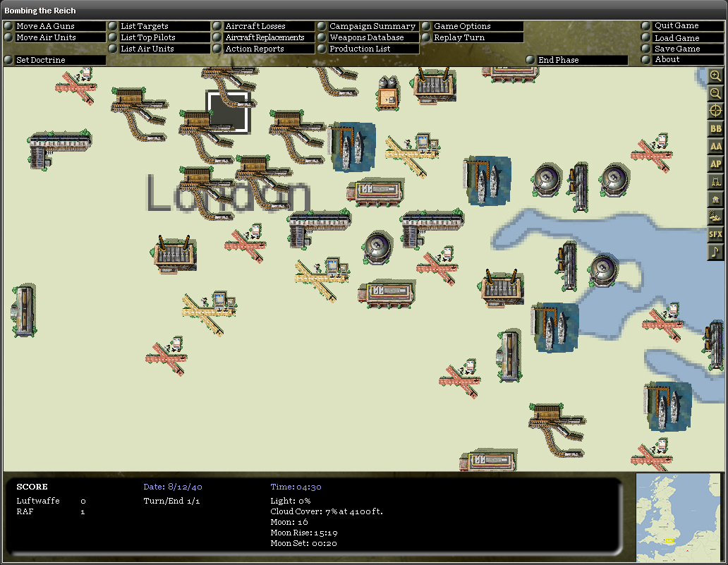
Task: Open Game Options
Action: (x=473, y=26)
